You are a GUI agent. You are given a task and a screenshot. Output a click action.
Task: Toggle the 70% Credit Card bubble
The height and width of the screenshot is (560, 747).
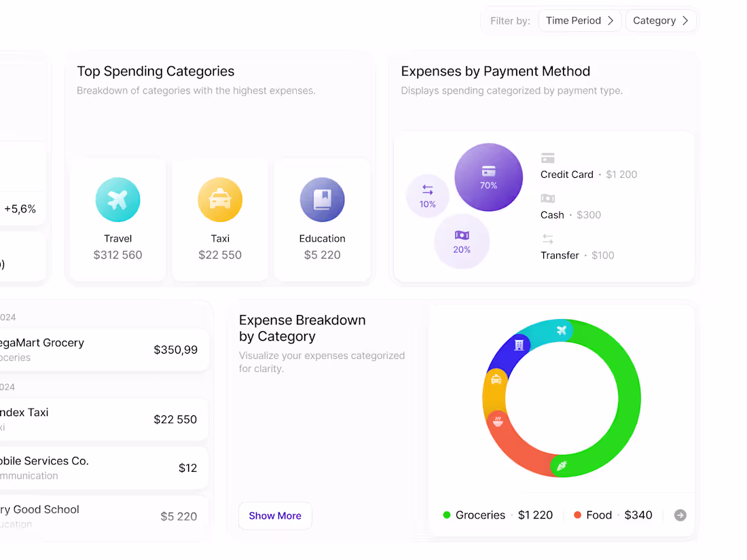(488, 177)
